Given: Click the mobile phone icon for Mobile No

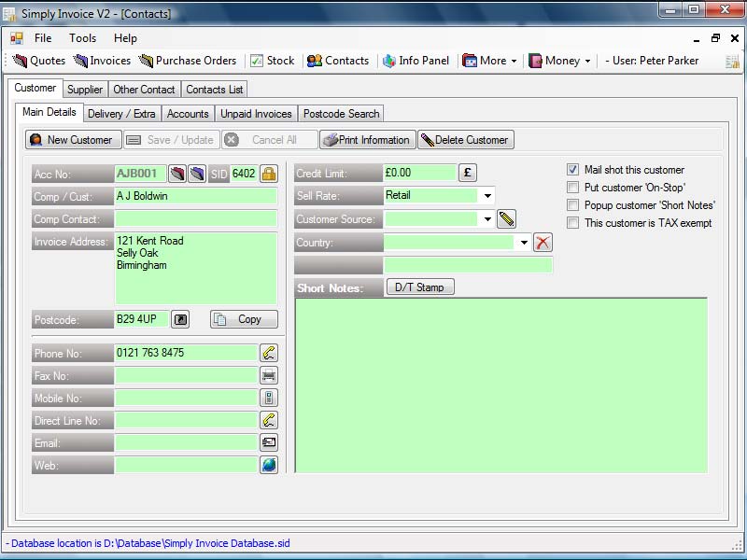Looking at the screenshot, I should (x=269, y=398).
